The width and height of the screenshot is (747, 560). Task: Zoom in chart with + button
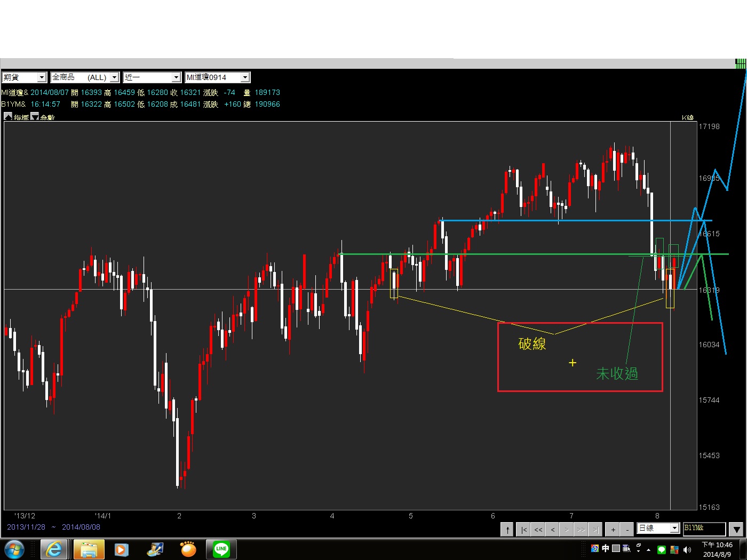(x=613, y=529)
